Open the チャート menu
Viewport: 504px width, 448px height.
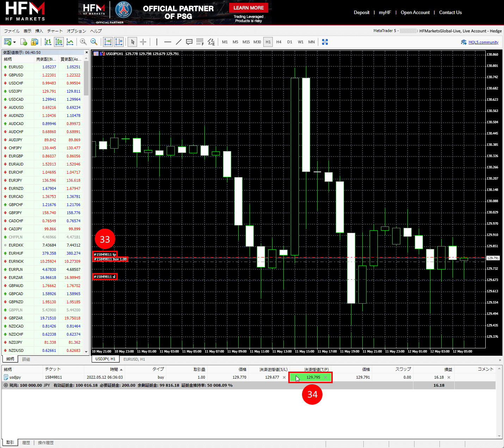[x=55, y=31]
